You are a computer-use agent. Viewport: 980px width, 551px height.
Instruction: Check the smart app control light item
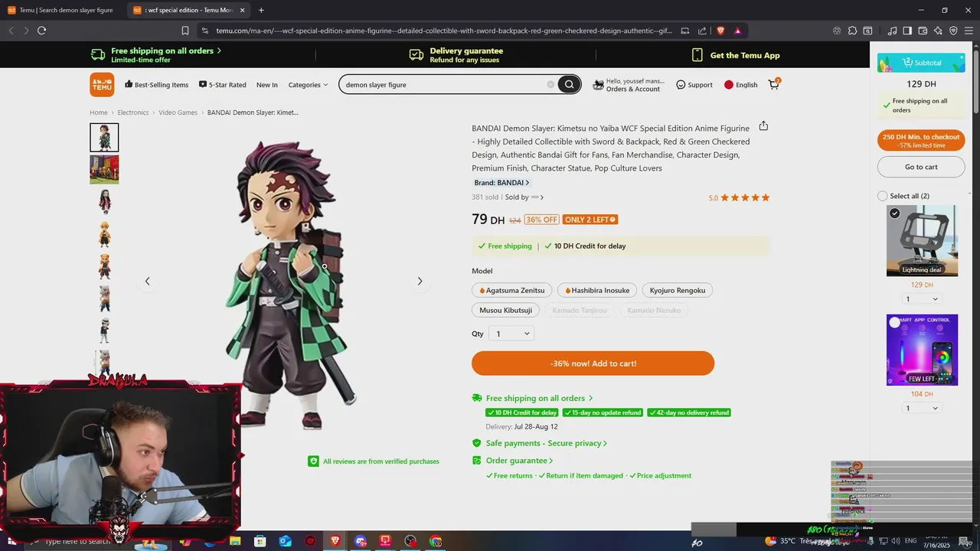(894, 322)
